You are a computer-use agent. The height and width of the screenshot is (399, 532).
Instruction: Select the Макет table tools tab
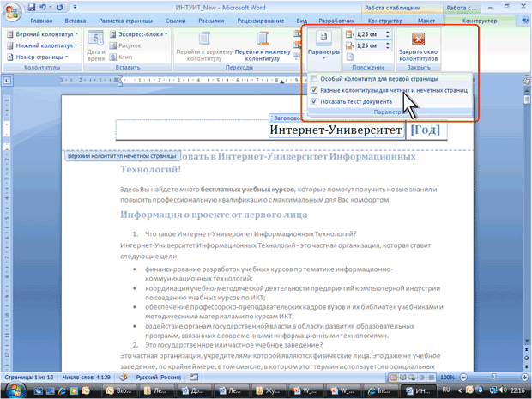(426, 21)
